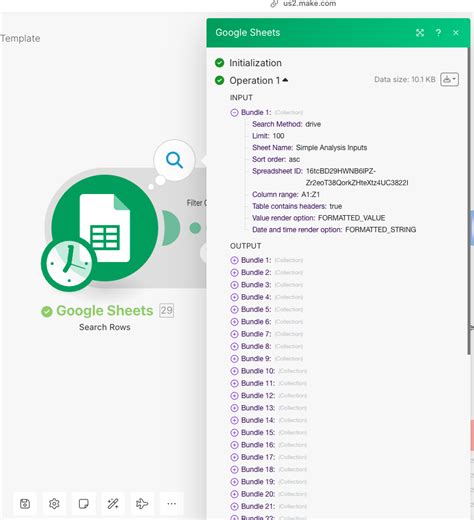Click Column range: A1:Z1 entry

coord(286,194)
